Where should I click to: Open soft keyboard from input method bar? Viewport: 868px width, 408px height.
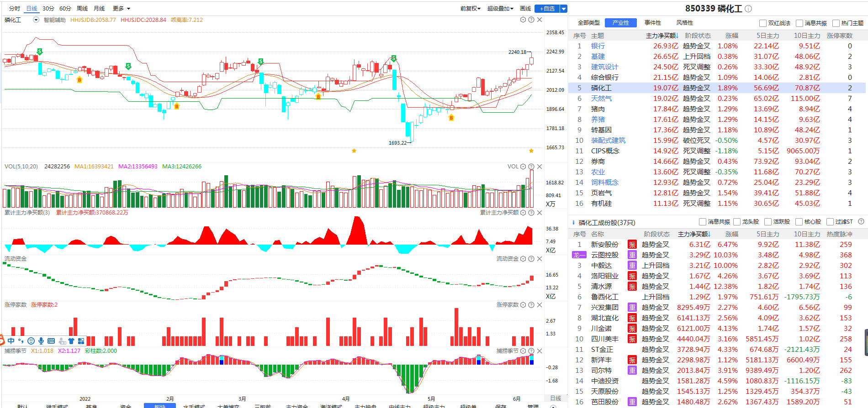pos(51,341)
